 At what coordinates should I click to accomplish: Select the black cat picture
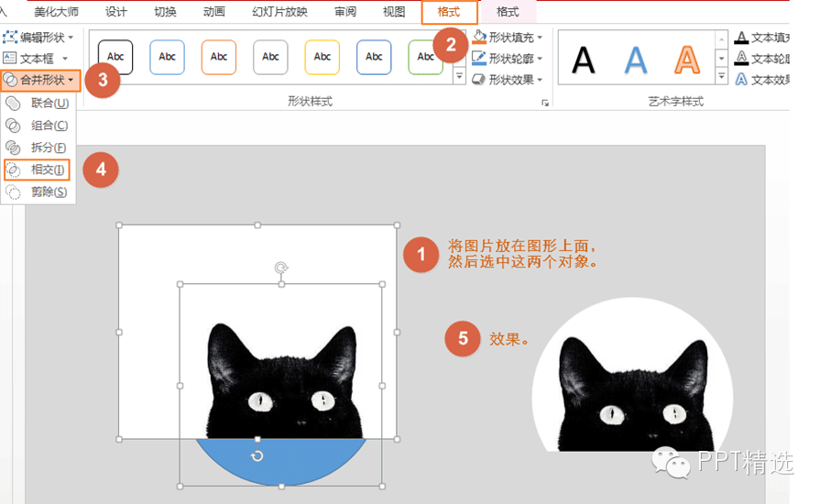[285, 380]
